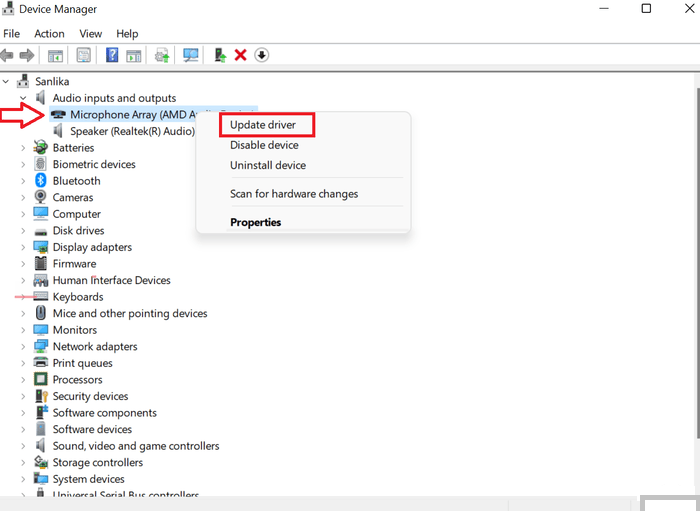The width and height of the screenshot is (700, 511).
Task: Click the Display adapters icon
Action: 41,247
